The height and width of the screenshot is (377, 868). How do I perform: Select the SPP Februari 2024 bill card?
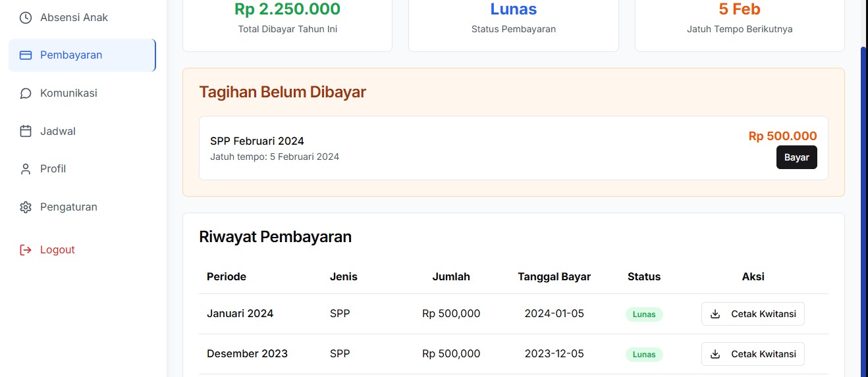461,148
